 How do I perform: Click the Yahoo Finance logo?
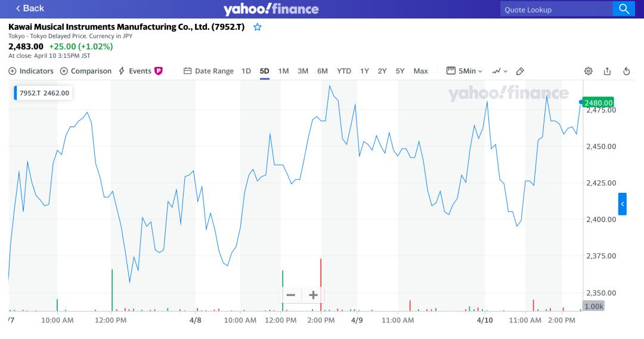[271, 9]
